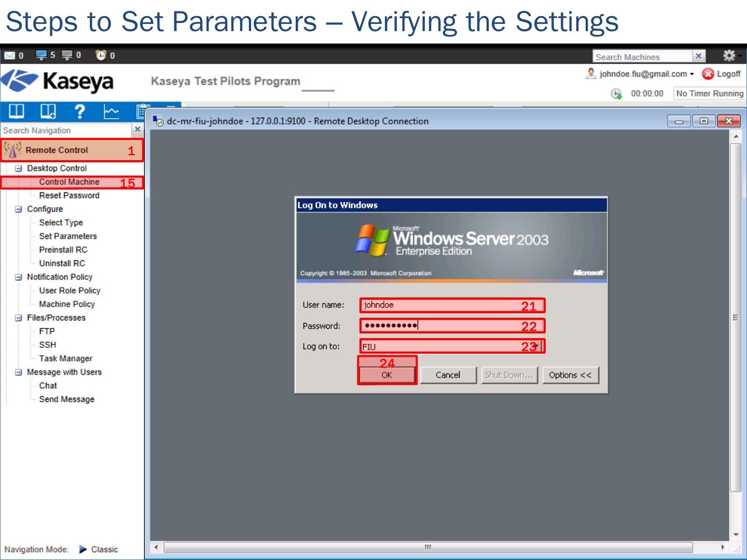
Task: Click the Logoff link
Action: pos(728,74)
